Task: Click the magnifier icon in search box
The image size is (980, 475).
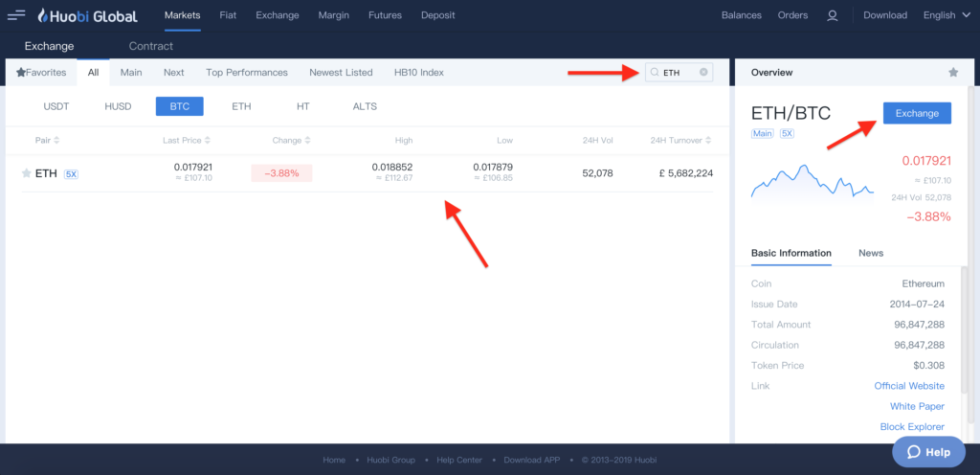Action: pos(655,73)
